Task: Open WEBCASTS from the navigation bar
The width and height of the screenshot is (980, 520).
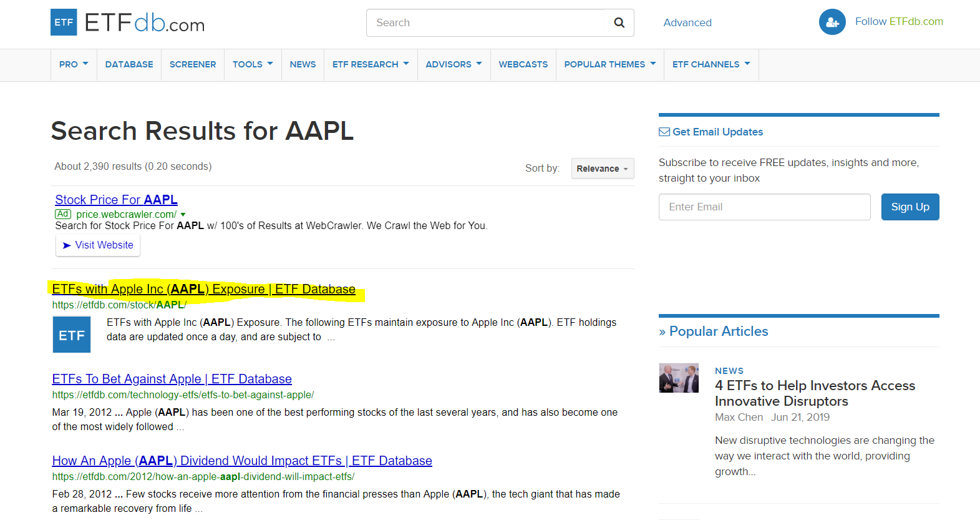Action: [523, 64]
